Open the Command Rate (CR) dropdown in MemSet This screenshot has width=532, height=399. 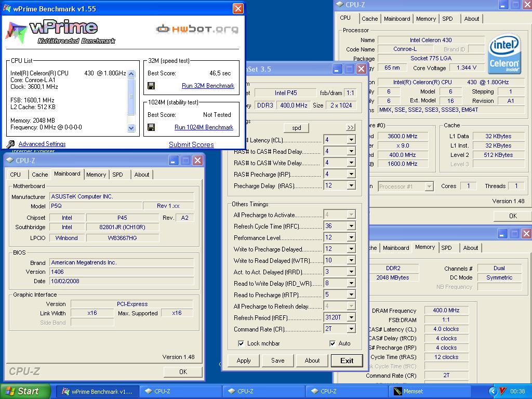pos(351,329)
